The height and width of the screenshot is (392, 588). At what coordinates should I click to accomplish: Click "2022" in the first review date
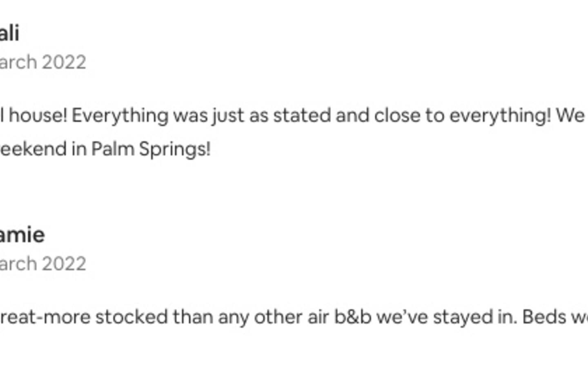[x=64, y=62]
